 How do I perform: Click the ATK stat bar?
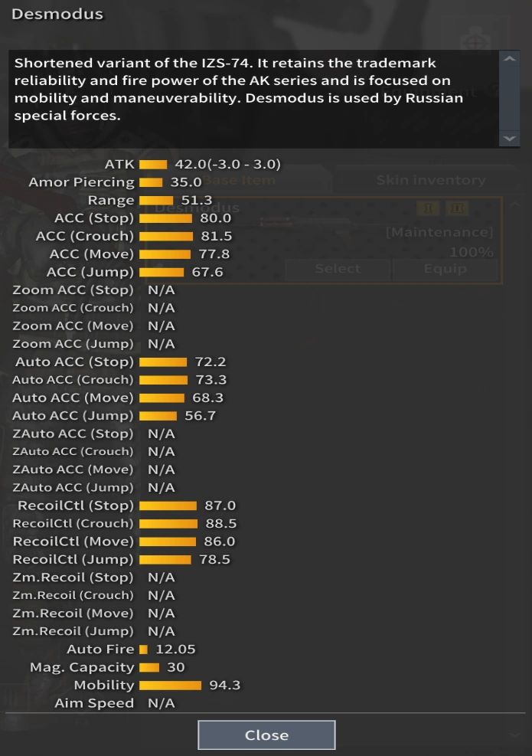pos(153,165)
